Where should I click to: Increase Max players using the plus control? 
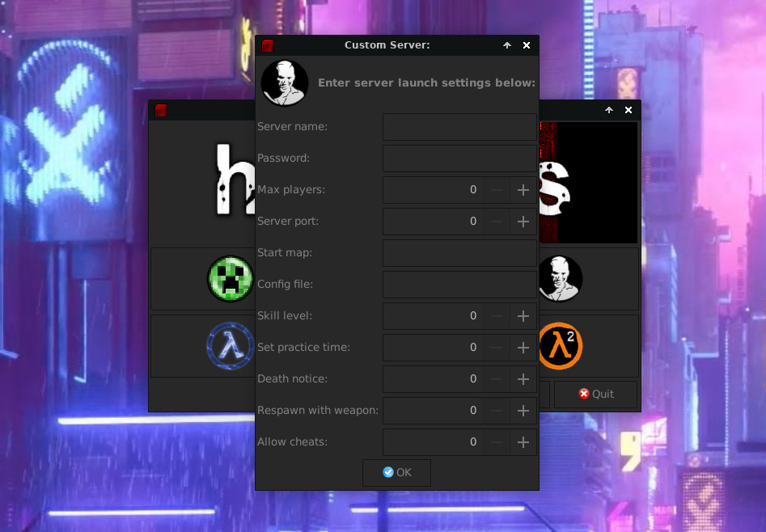pos(523,189)
